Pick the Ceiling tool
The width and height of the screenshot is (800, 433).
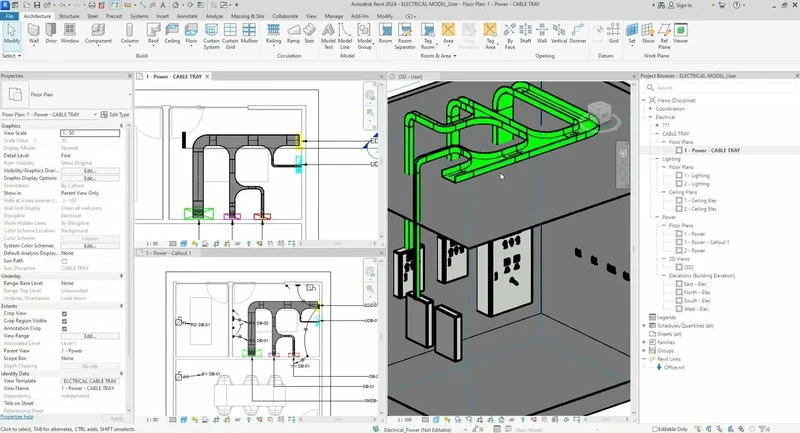(x=174, y=34)
